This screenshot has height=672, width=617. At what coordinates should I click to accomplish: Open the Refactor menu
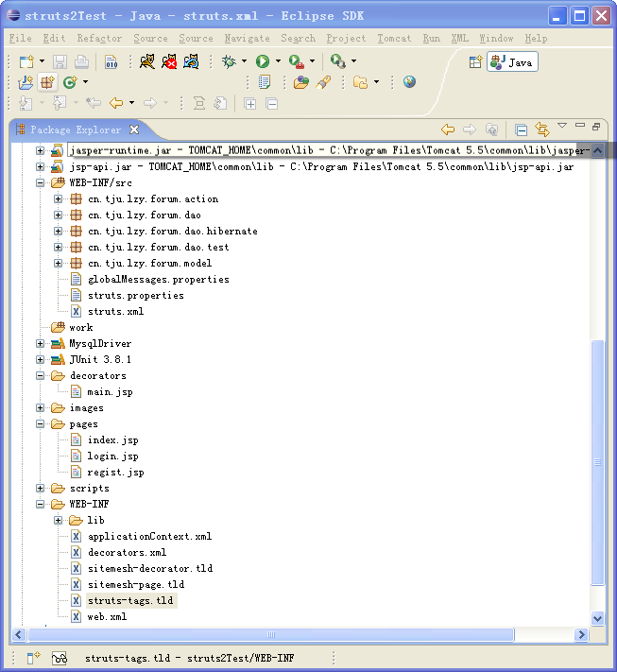coord(99,38)
